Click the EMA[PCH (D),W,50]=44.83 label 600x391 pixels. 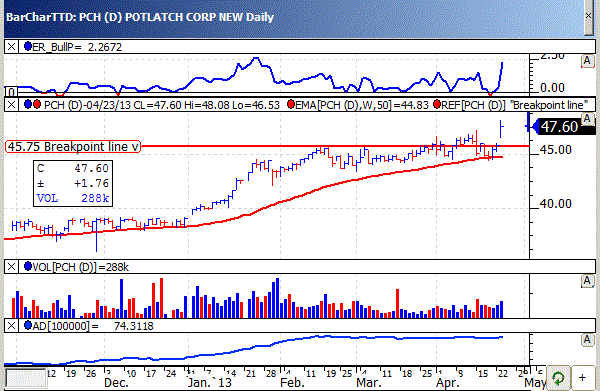click(x=362, y=105)
